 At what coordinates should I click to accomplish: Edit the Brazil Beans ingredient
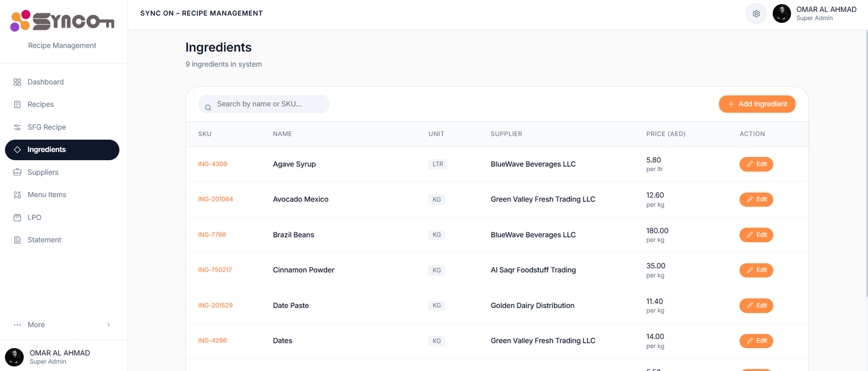[x=756, y=235]
